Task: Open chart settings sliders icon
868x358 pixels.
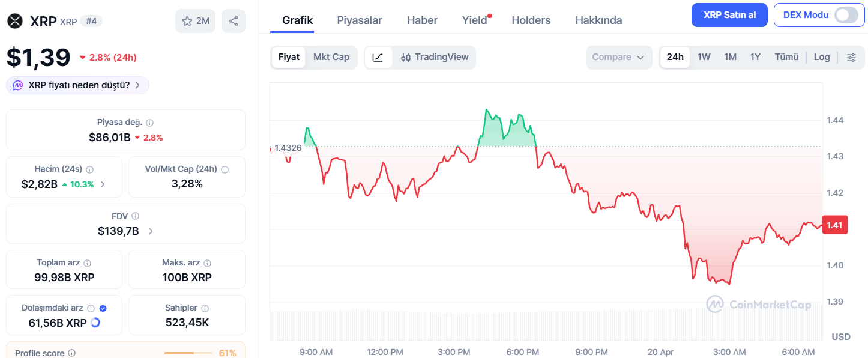Action: pyautogui.click(x=852, y=58)
